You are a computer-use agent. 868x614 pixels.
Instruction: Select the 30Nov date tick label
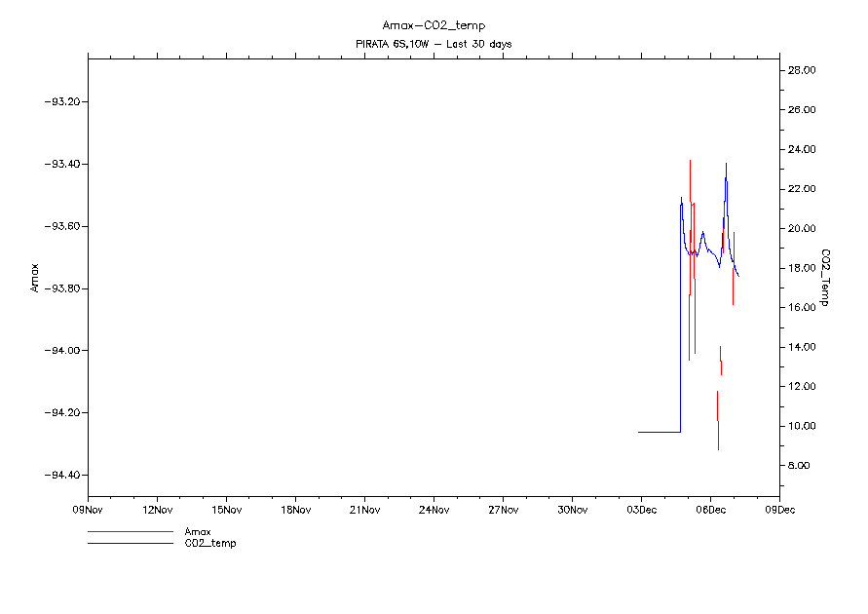(572, 509)
